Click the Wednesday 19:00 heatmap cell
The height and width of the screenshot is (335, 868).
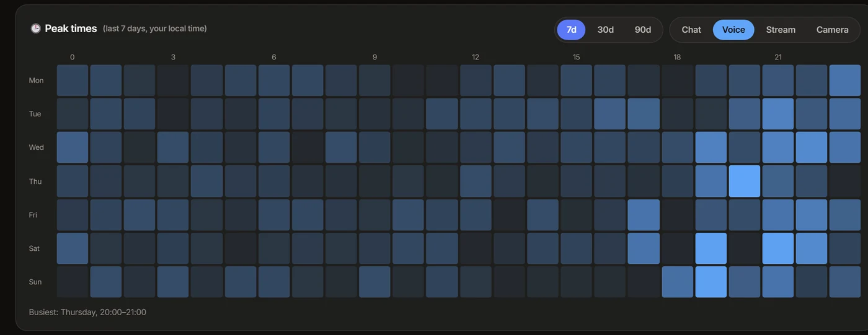(x=711, y=147)
